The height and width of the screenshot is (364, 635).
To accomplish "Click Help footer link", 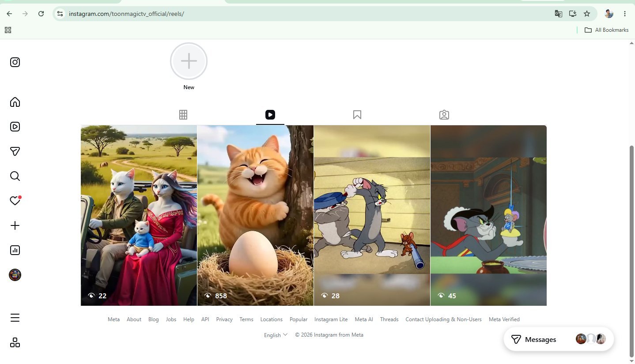I will pyautogui.click(x=189, y=319).
